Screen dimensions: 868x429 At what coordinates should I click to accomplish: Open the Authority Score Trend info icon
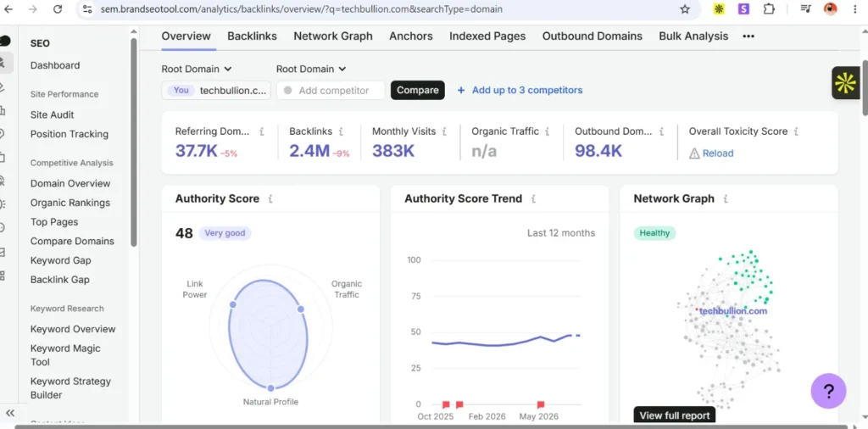click(x=533, y=198)
